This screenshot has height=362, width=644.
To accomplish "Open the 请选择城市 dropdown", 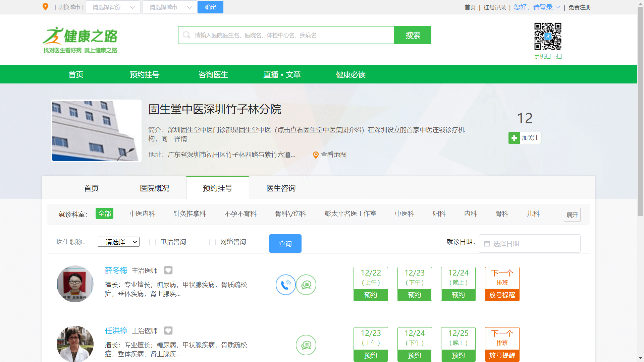I will pos(170,7).
